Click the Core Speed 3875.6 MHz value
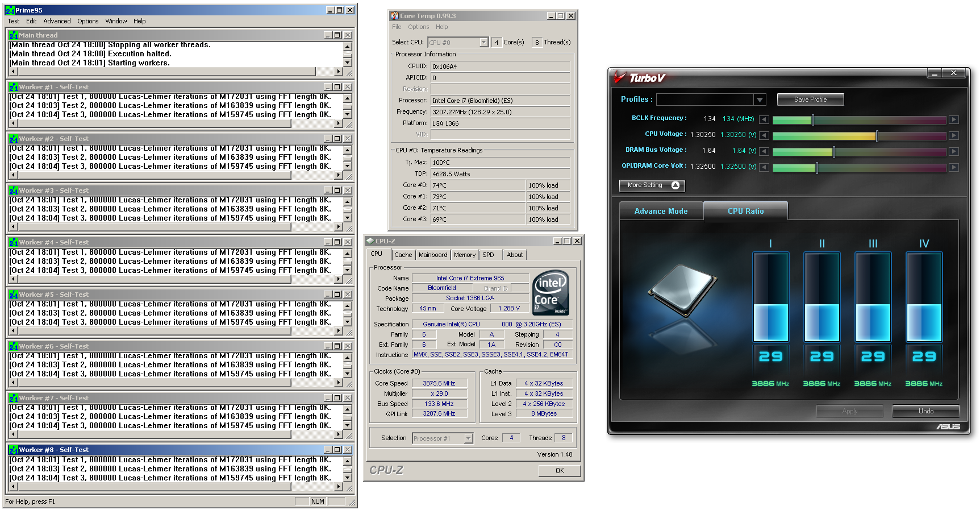Image resolution: width=980 pixels, height=514 pixels. (439, 383)
